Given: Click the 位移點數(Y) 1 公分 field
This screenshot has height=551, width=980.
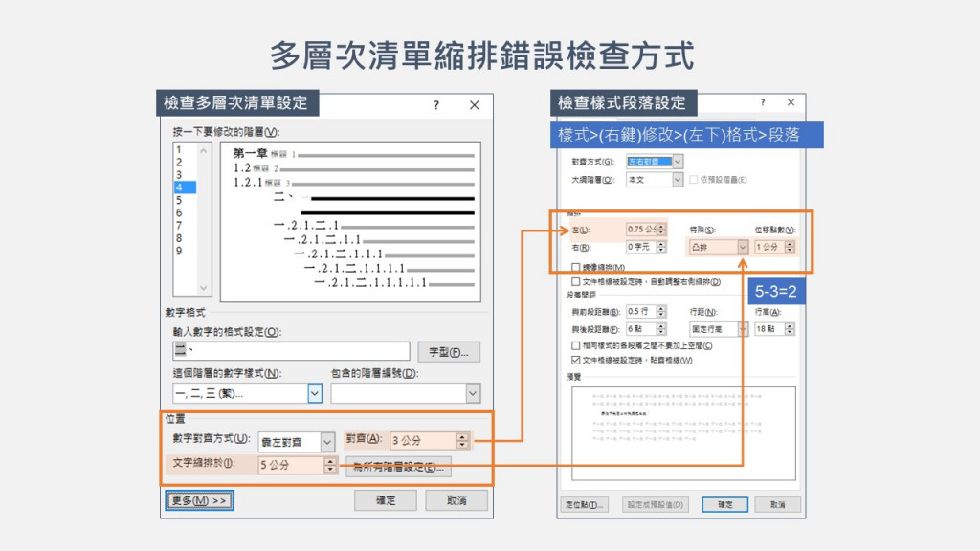Looking at the screenshot, I should [x=769, y=247].
